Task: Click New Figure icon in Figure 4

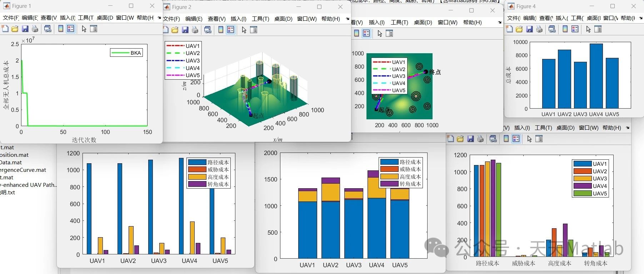Action: tap(509, 29)
